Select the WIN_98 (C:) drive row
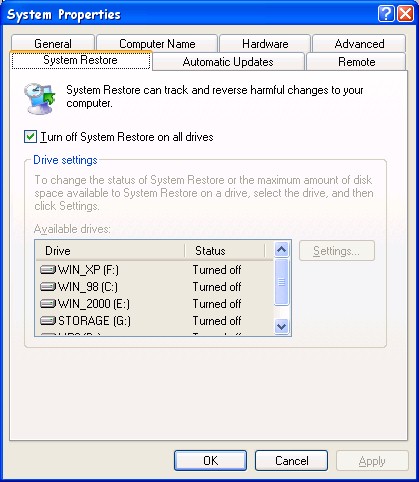The width and height of the screenshot is (419, 482). (x=154, y=286)
